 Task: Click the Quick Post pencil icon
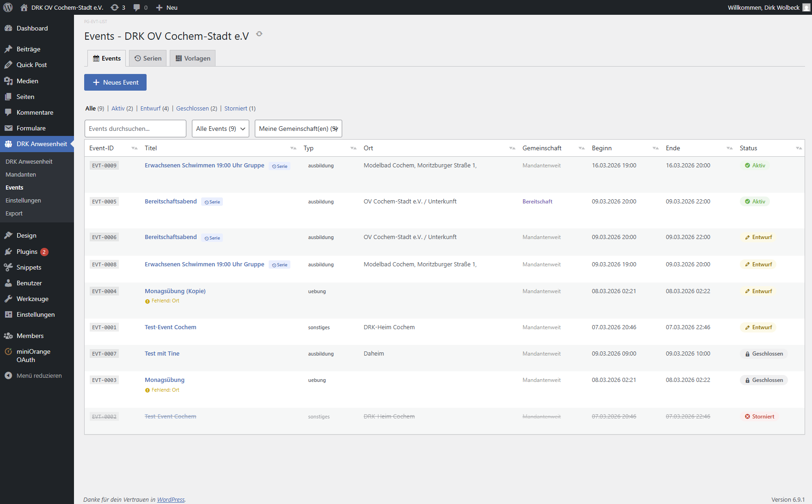pyautogui.click(x=8, y=65)
